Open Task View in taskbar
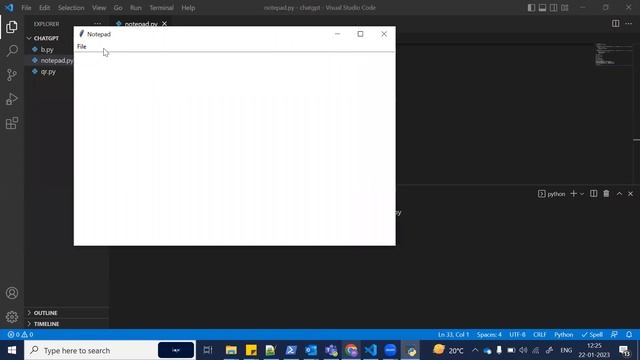640x360 pixels. pyautogui.click(x=207, y=350)
